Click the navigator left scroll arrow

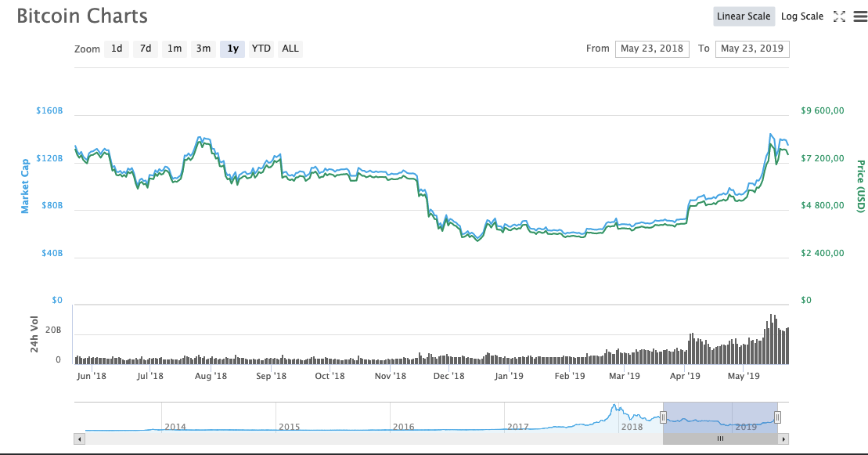(80, 439)
